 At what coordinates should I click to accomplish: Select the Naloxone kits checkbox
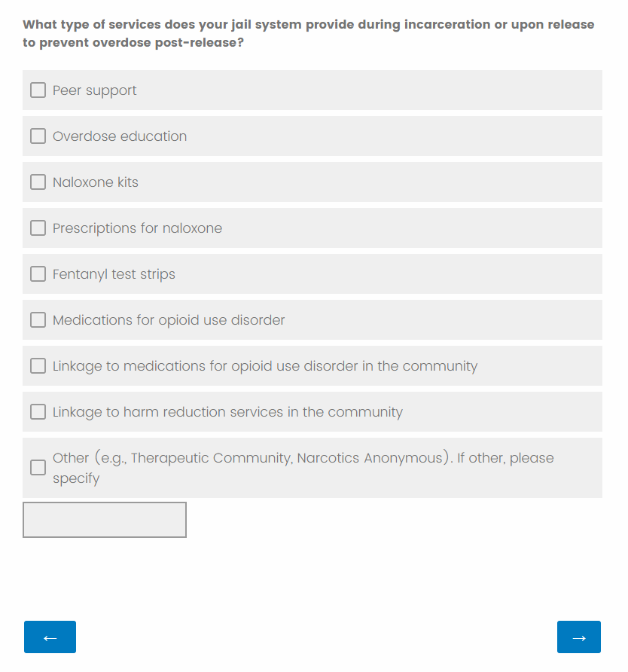[38, 182]
